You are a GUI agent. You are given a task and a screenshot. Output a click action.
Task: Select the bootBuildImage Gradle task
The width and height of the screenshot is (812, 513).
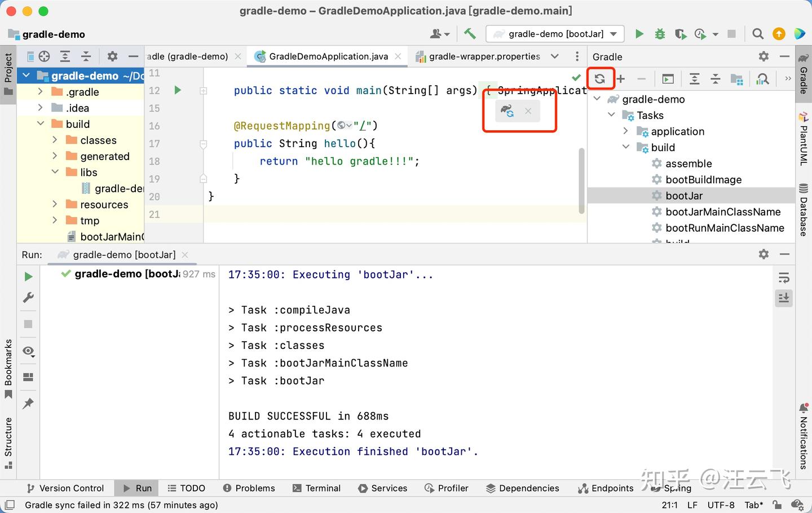(703, 180)
